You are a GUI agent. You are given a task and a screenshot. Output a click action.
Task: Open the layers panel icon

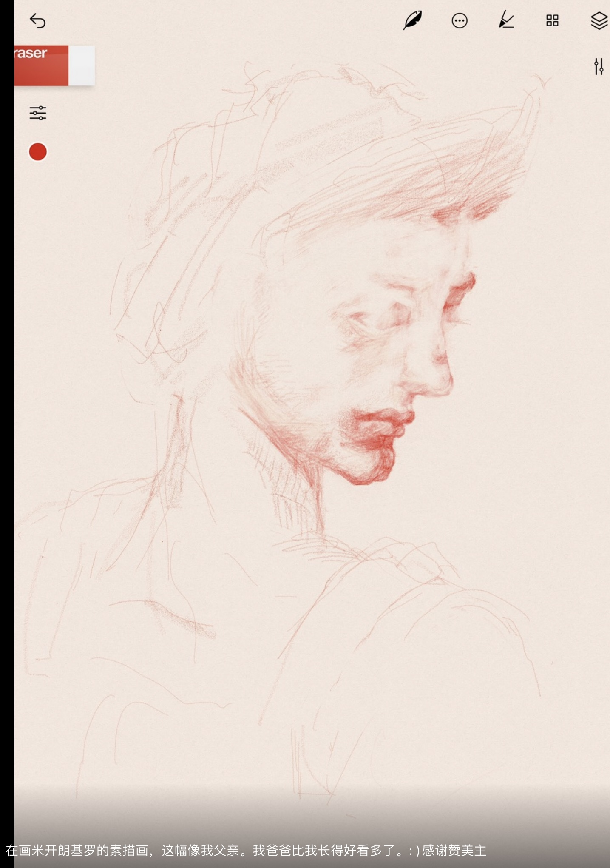pos(599,20)
